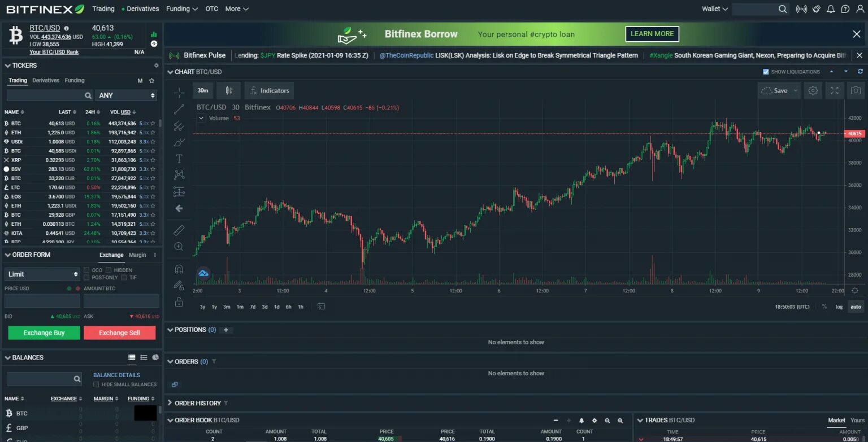
Task: Select the chart zoom-in tool
Action: click(179, 247)
